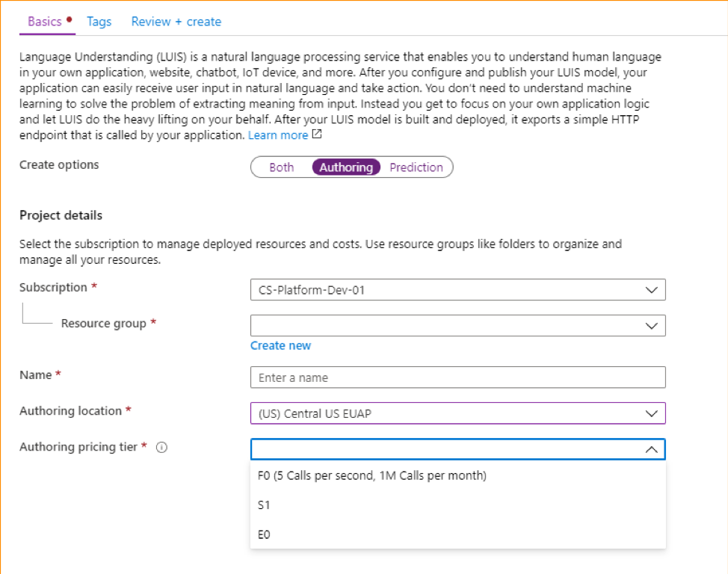The width and height of the screenshot is (728, 574).
Task: Switch to the Tags tab
Action: coord(99,22)
